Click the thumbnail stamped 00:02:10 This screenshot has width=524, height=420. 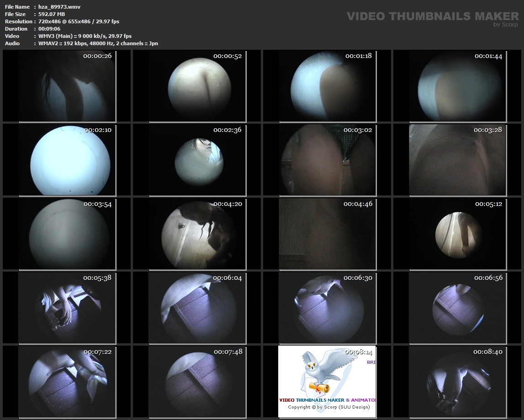coord(67,160)
